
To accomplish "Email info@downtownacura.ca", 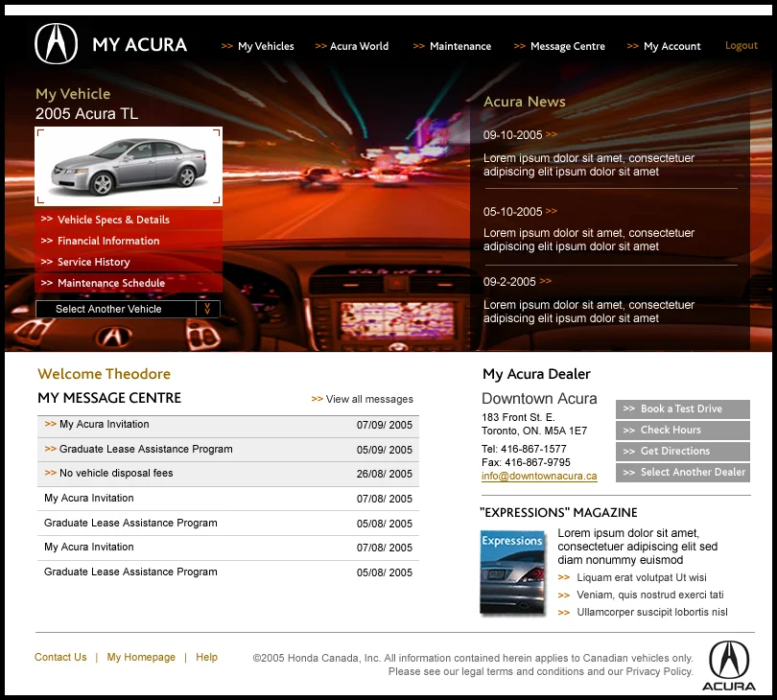I will coord(539,476).
